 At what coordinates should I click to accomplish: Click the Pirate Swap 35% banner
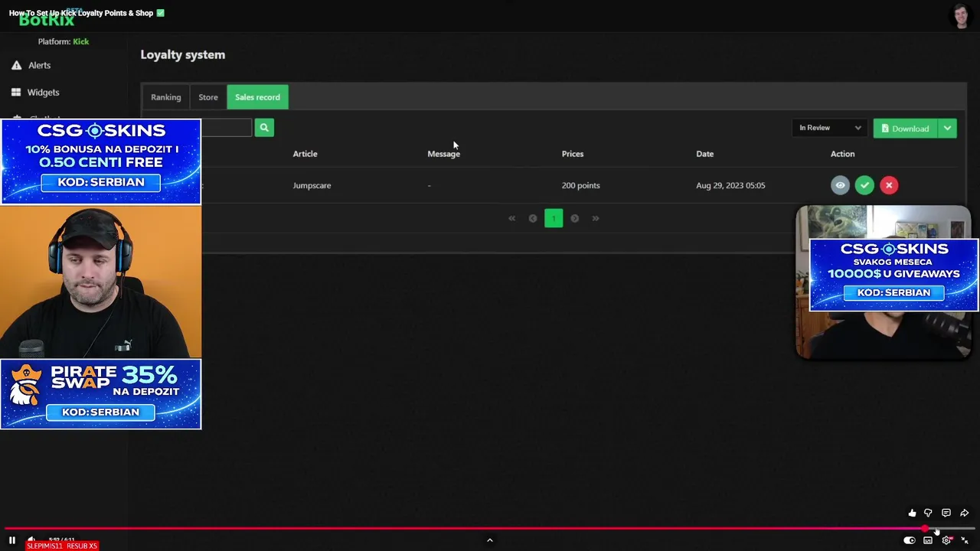(x=101, y=394)
